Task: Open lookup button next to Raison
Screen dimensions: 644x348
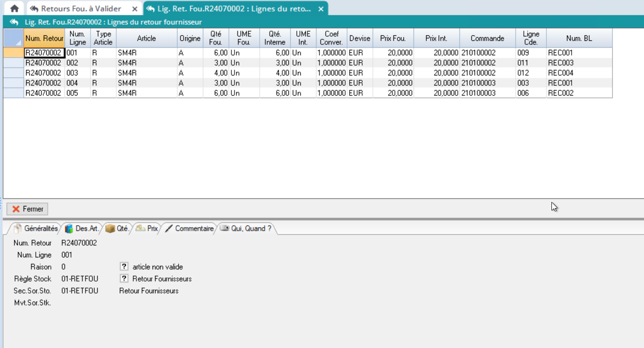Action: pos(124,267)
